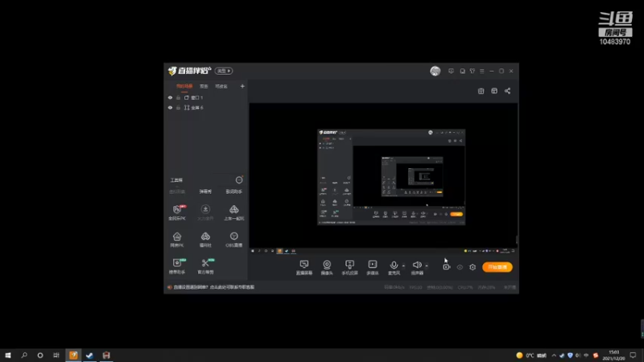The width and height of the screenshot is (644, 362).
Task: Open the 上车一起玩 tool
Action: coord(233,212)
